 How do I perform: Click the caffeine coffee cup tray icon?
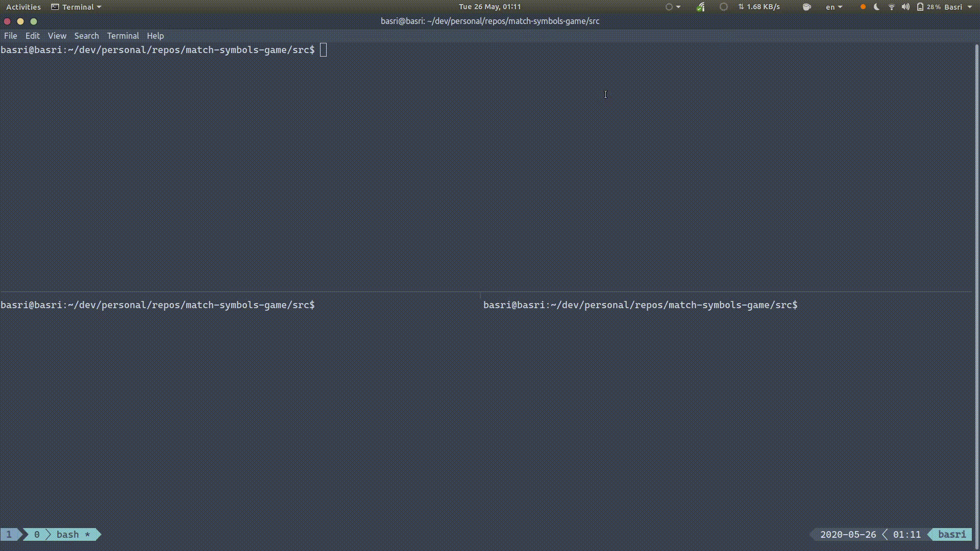pyautogui.click(x=806, y=7)
